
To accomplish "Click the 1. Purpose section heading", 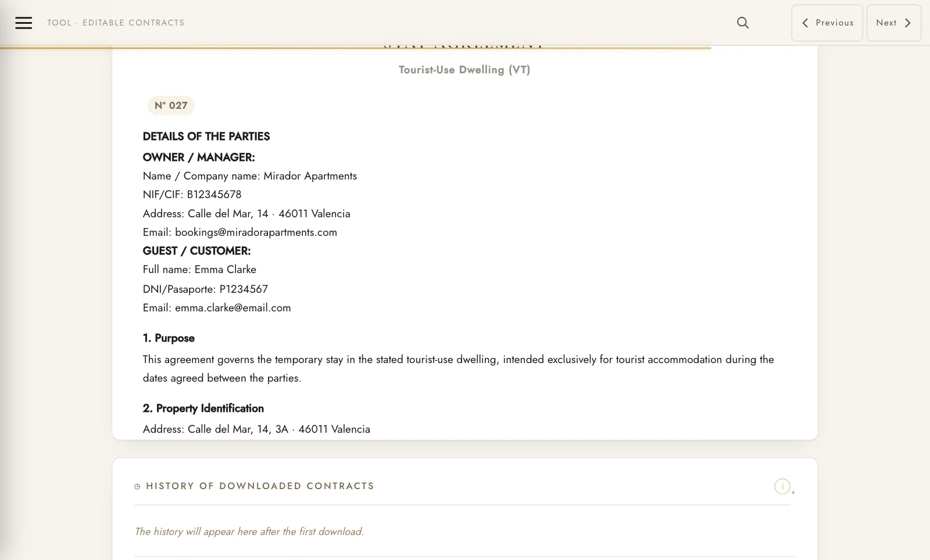I will pyautogui.click(x=169, y=338).
